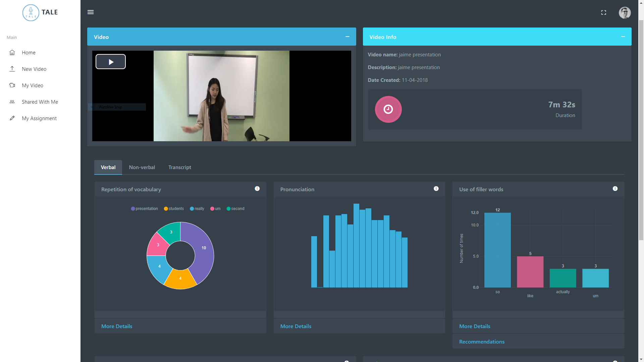Click the TALE microphone logo

click(x=31, y=13)
